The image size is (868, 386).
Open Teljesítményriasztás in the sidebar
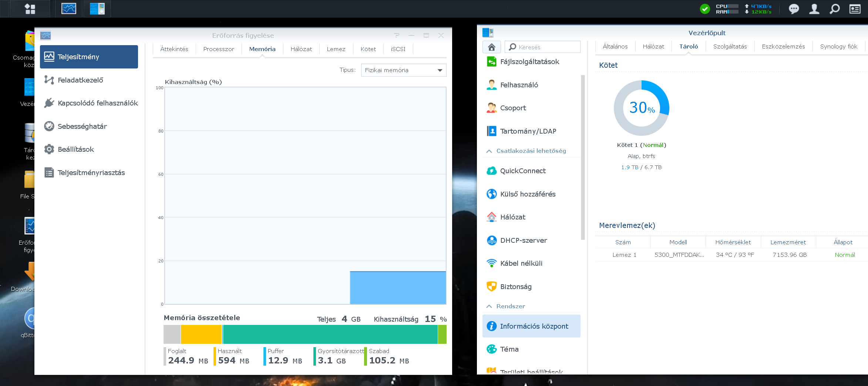click(x=91, y=172)
